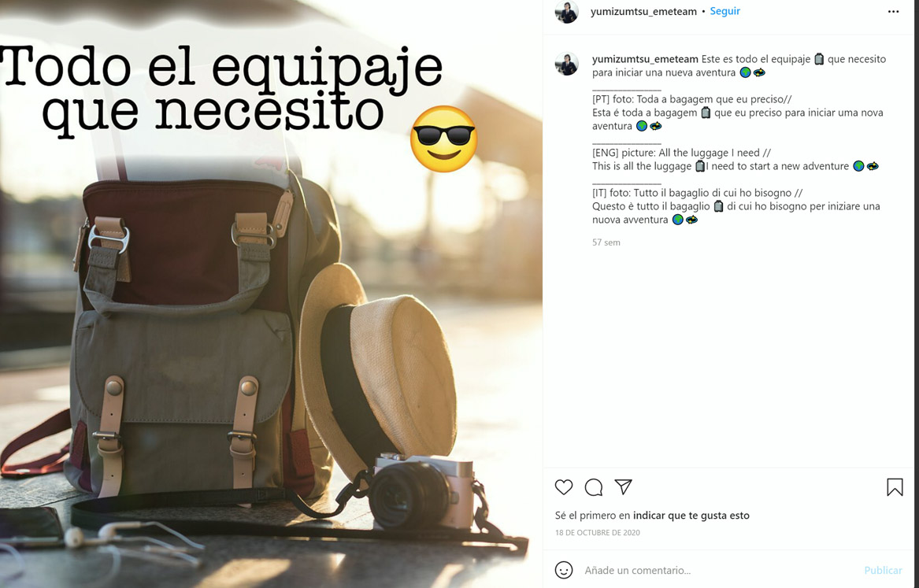Image resolution: width=919 pixels, height=588 pixels.
Task: Open the username link in the caption
Action: point(645,59)
